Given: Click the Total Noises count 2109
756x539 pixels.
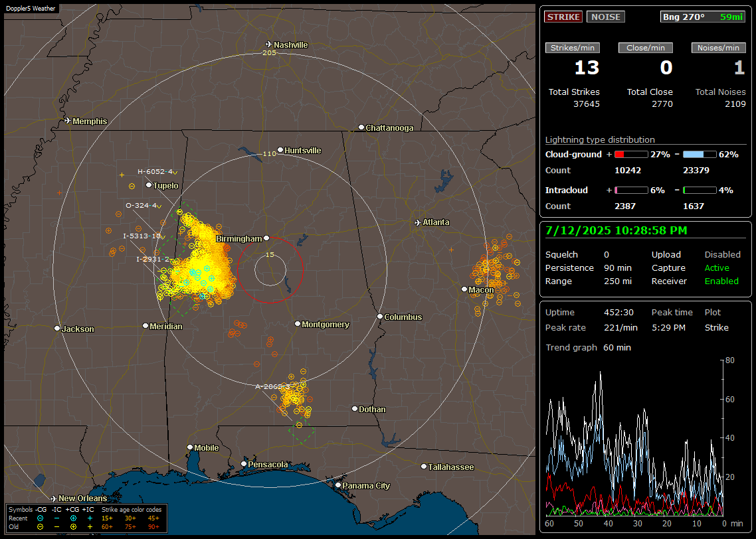Looking at the screenshot, I should (735, 104).
